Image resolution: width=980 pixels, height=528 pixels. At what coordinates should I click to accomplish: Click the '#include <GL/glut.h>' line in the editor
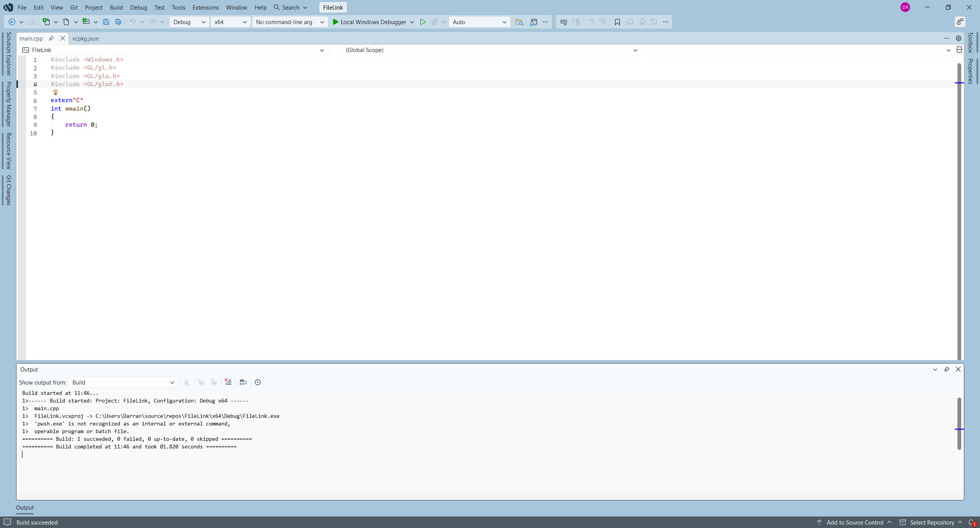(x=87, y=84)
